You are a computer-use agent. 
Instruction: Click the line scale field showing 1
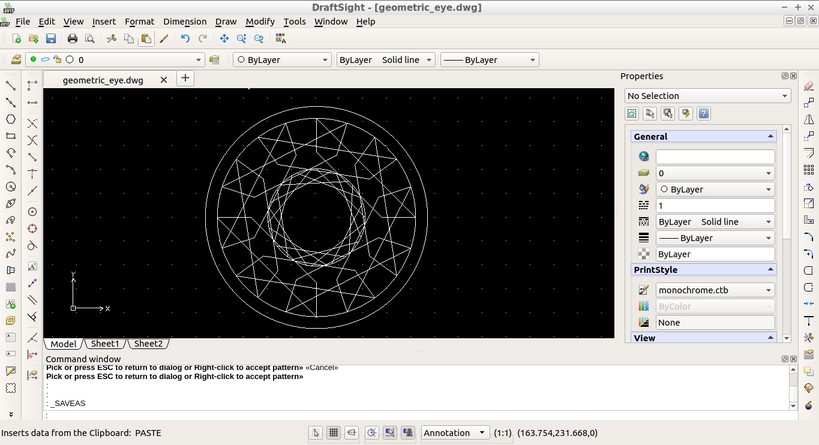pyautogui.click(x=715, y=205)
